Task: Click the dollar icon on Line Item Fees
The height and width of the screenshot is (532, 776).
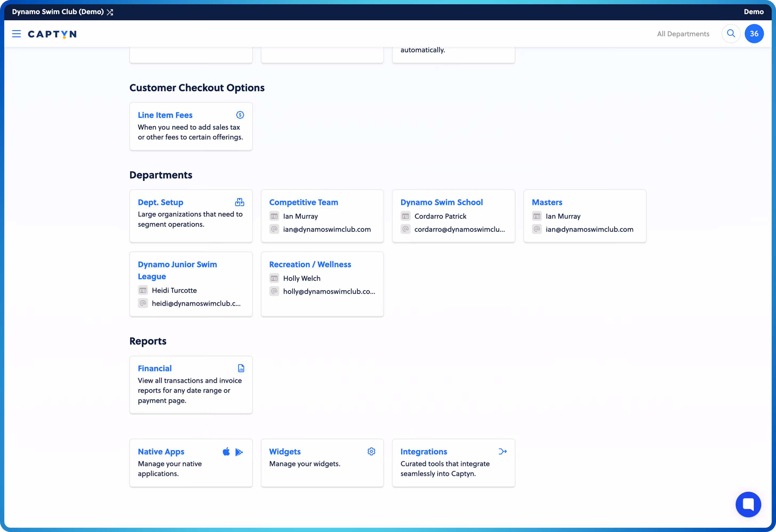Action: (240, 115)
